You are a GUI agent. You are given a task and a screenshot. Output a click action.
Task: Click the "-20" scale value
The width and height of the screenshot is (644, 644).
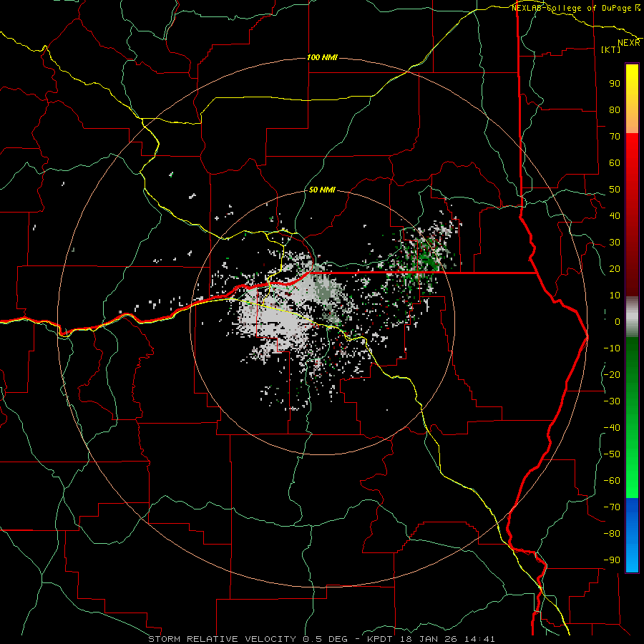[x=612, y=374]
